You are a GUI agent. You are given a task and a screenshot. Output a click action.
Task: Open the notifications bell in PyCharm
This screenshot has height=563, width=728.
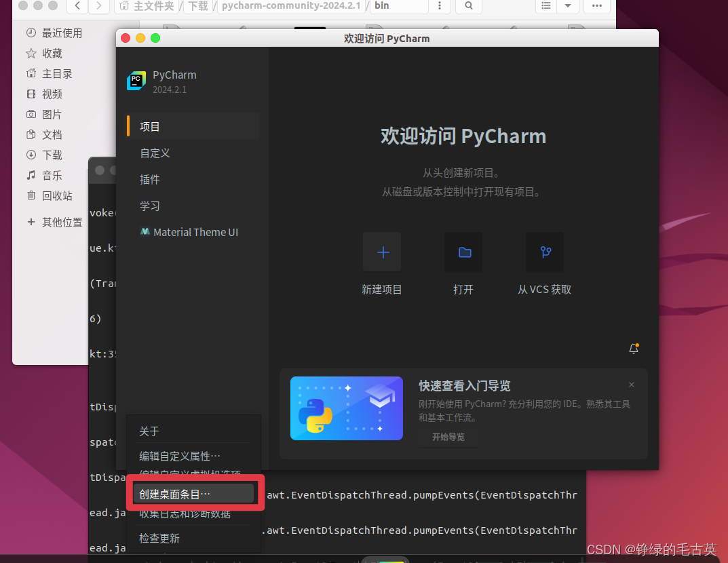634,349
